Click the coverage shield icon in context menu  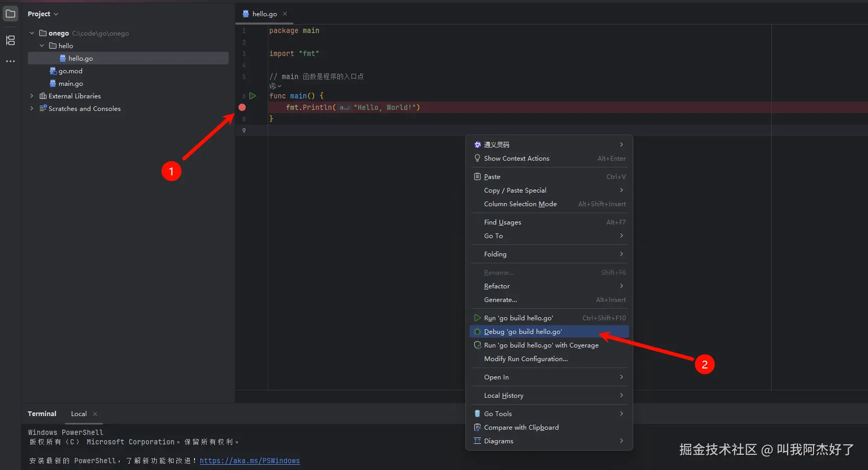tap(477, 345)
